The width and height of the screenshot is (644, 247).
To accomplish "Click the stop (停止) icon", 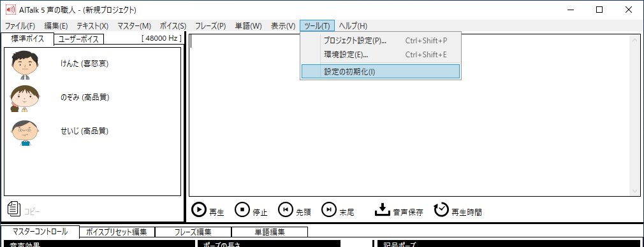I will point(242,209).
